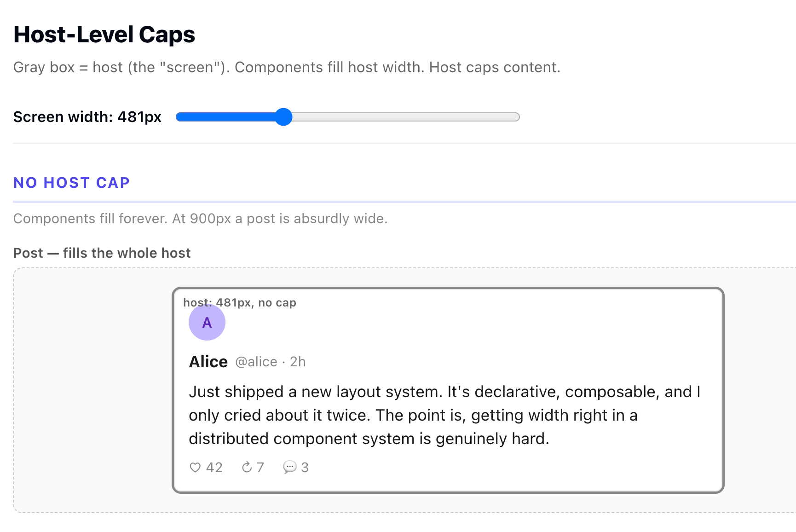796x532 pixels.
Task: Click the post body text about layout system
Action: click(414, 415)
